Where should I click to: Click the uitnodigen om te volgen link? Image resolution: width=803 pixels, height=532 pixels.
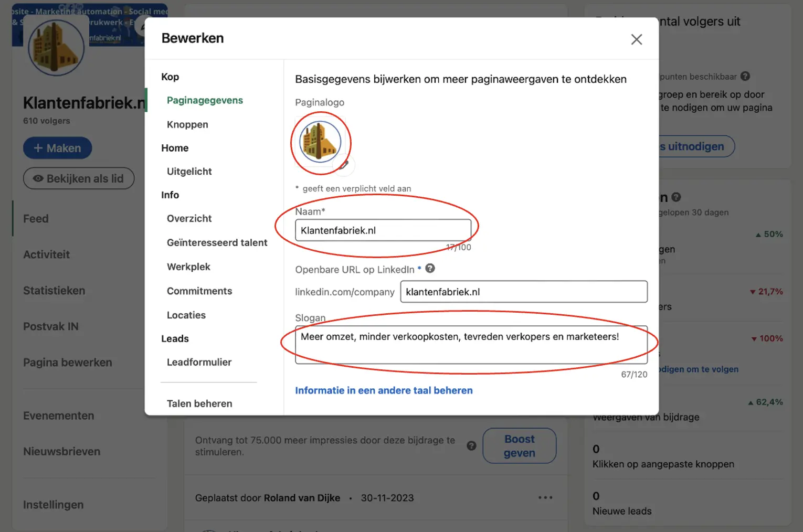click(699, 369)
